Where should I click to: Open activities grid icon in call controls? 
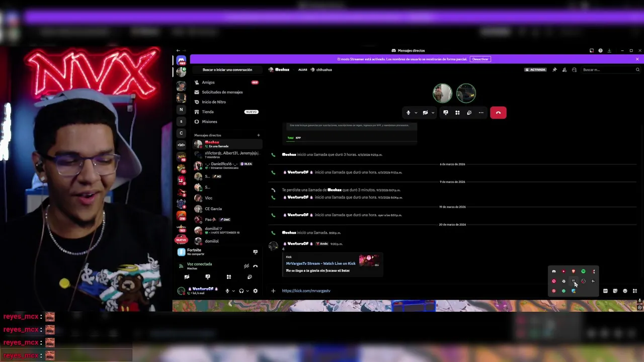pos(457,113)
